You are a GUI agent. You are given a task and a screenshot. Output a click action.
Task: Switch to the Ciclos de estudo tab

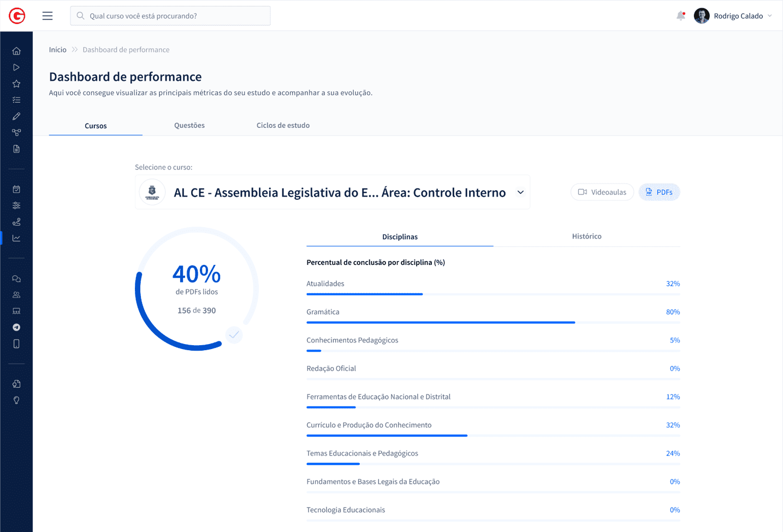pyautogui.click(x=283, y=126)
